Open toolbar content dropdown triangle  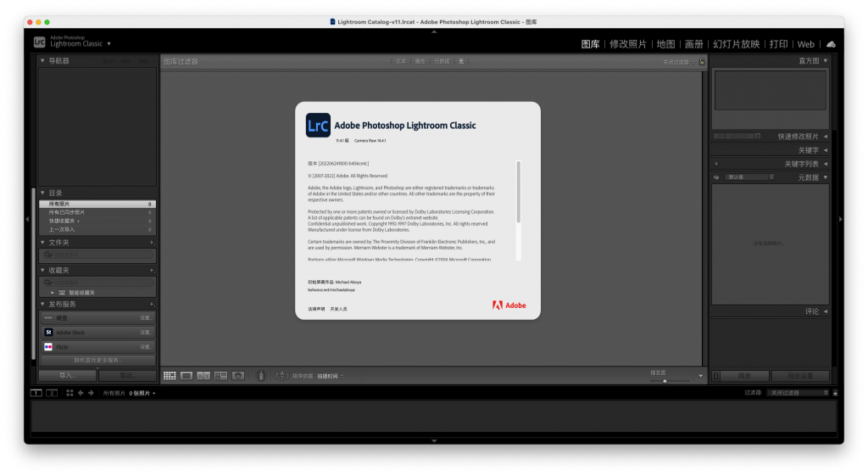(x=701, y=376)
